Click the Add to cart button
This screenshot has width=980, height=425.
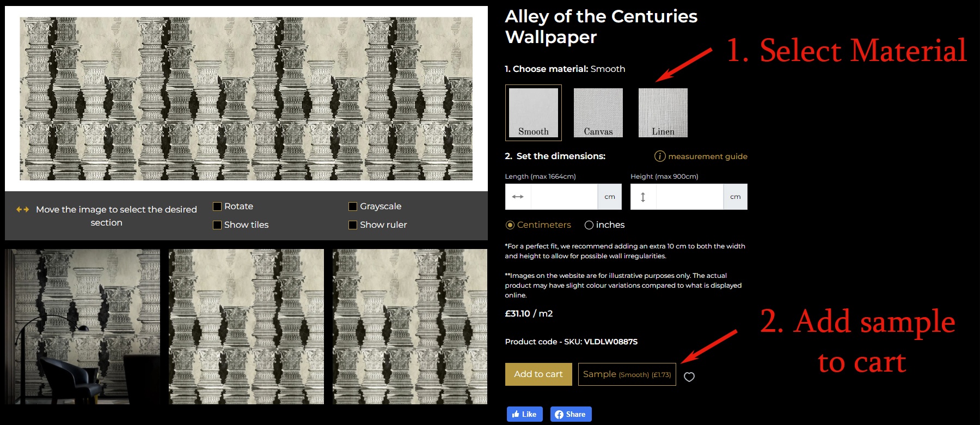pos(538,374)
